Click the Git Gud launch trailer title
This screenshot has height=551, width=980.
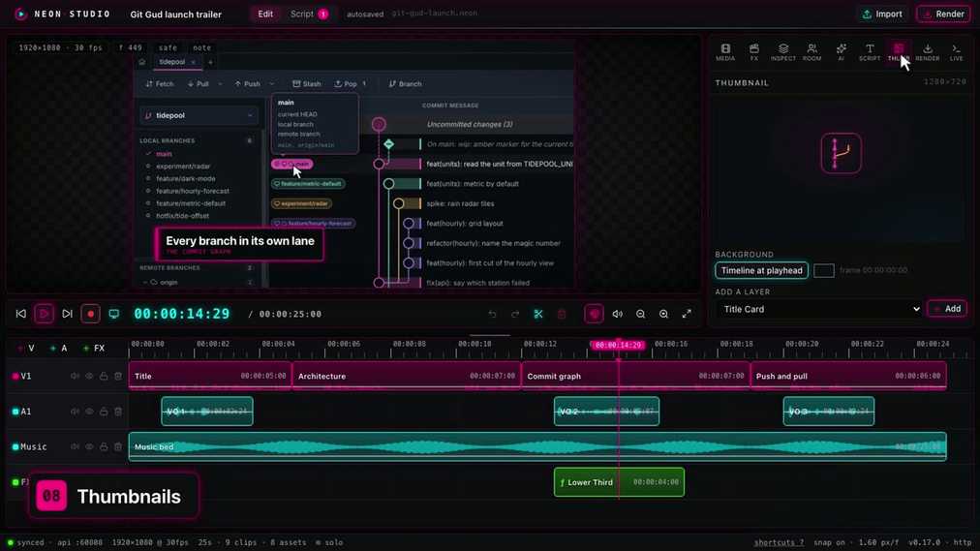pyautogui.click(x=175, y=14)
